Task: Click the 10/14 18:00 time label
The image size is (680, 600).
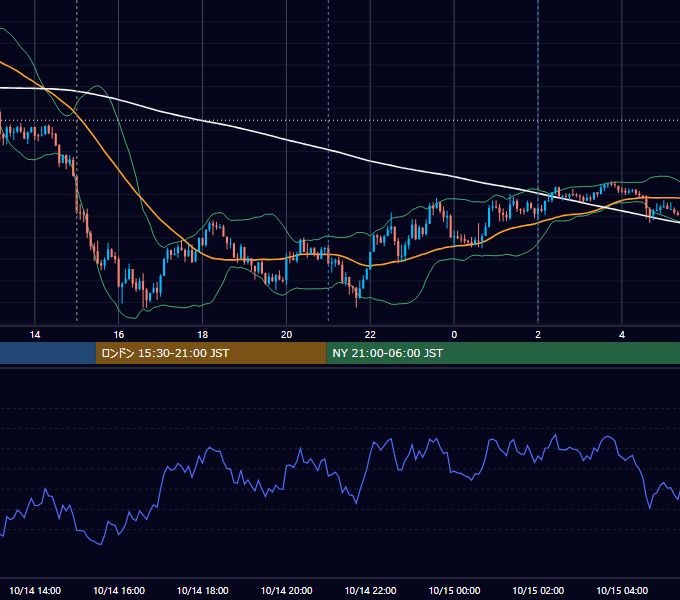Action: tap(203, 590)
